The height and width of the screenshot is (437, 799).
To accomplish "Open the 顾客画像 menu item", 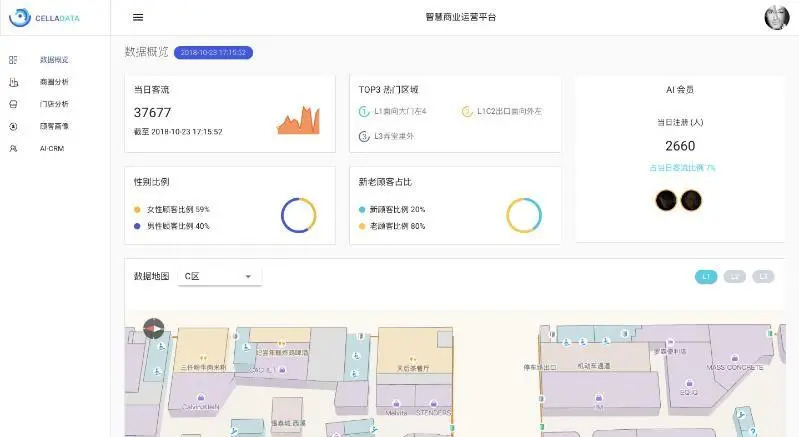I will coord(54,126).
